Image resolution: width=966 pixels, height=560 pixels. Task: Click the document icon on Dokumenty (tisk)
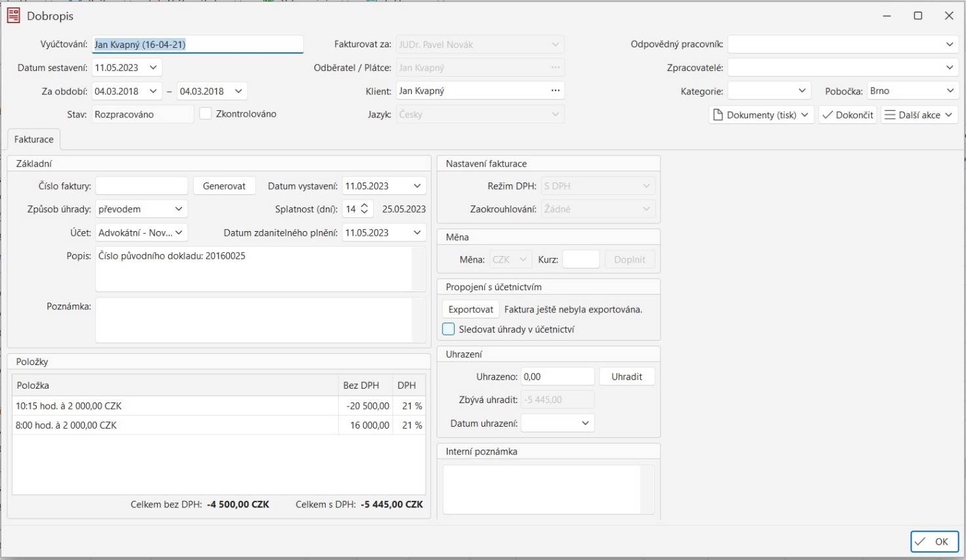click(719, 114)
